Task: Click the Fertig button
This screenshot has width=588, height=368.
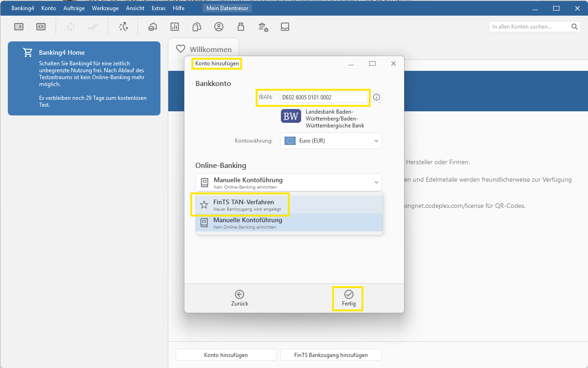Action: (348, 299)
